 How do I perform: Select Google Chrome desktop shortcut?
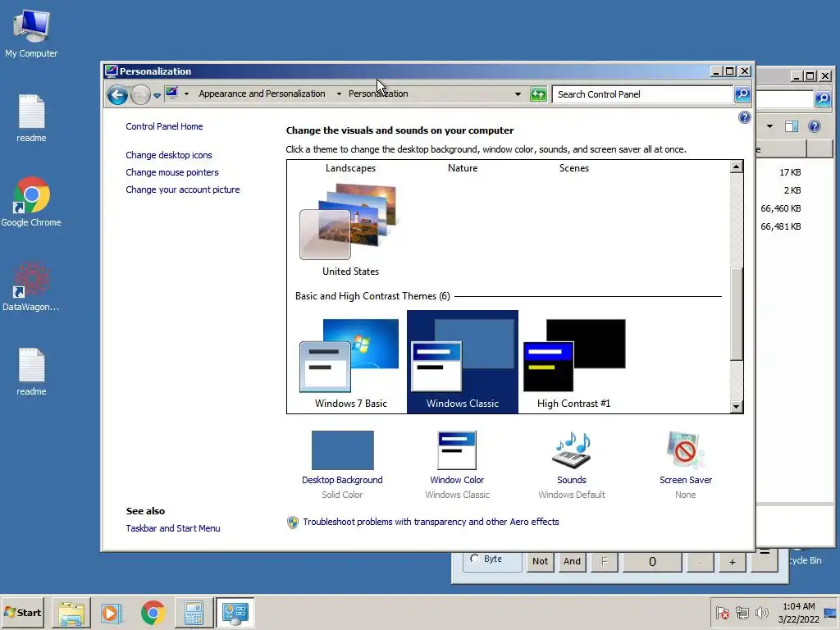pos(31,202)
